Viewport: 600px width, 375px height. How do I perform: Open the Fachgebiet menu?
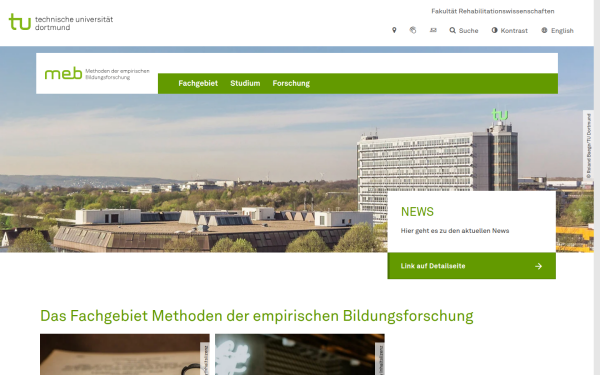(x=198, y=83)
